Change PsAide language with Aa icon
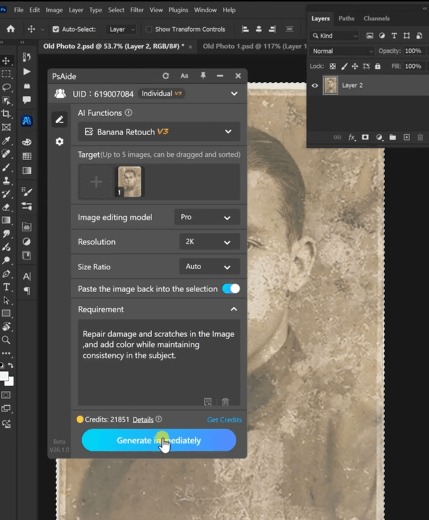 pyautogui.click(x=184, y=76)
